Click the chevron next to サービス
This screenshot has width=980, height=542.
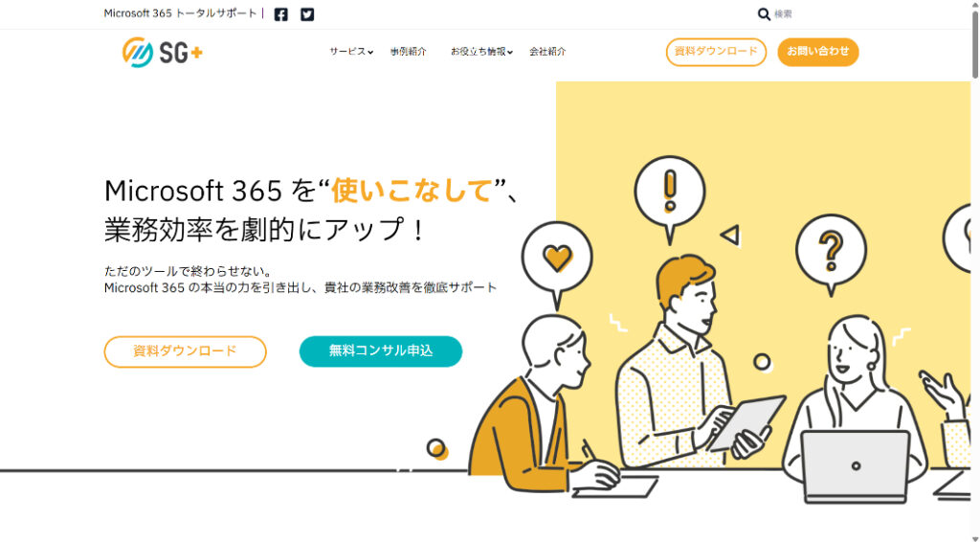(x=370, y=53)
